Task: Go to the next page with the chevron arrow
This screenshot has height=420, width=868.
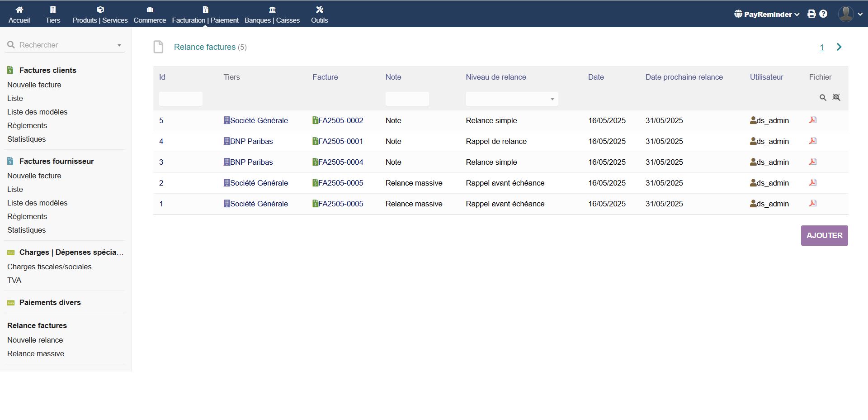Action: coord(839,47)
